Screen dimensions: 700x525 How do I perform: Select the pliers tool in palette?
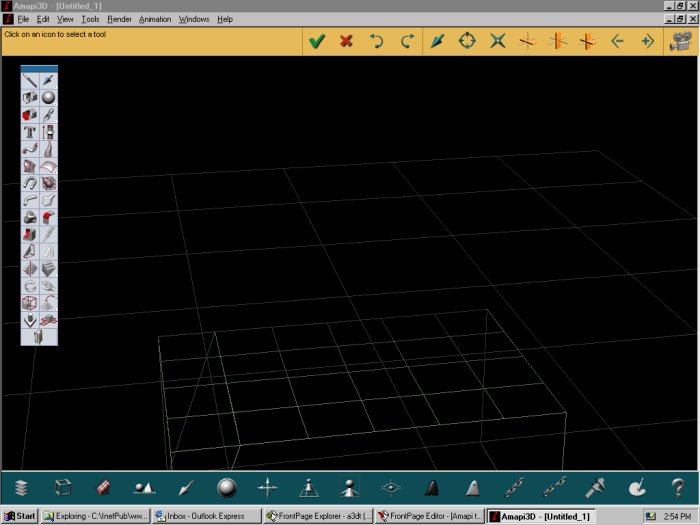[48, 115]
